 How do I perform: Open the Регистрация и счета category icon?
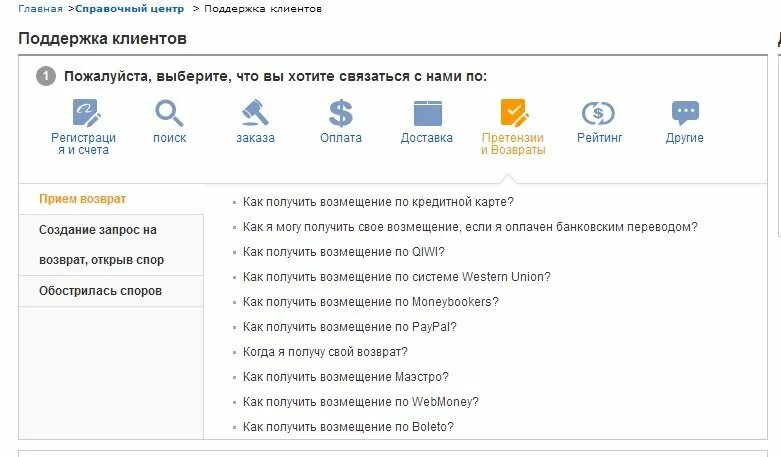tap(87, 113)
